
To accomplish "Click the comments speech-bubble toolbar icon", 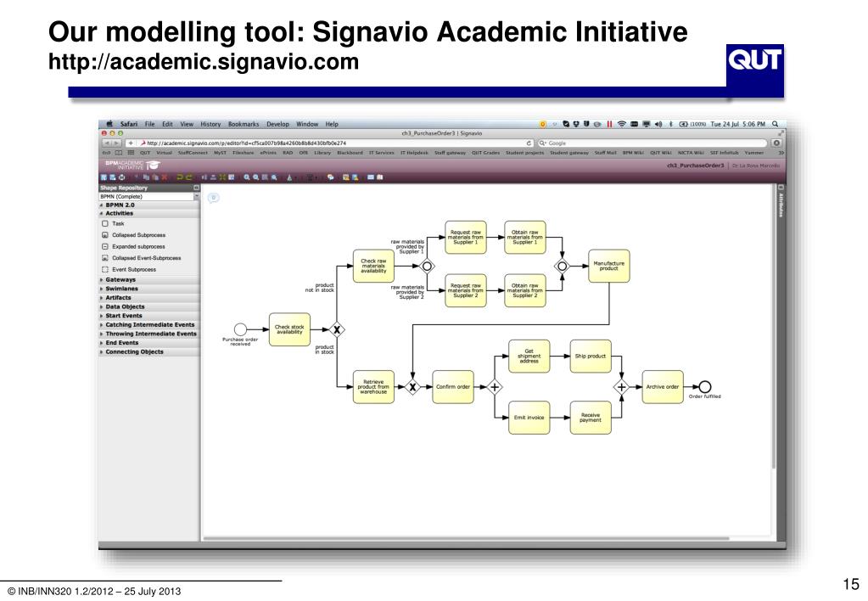I will (330, 177).
